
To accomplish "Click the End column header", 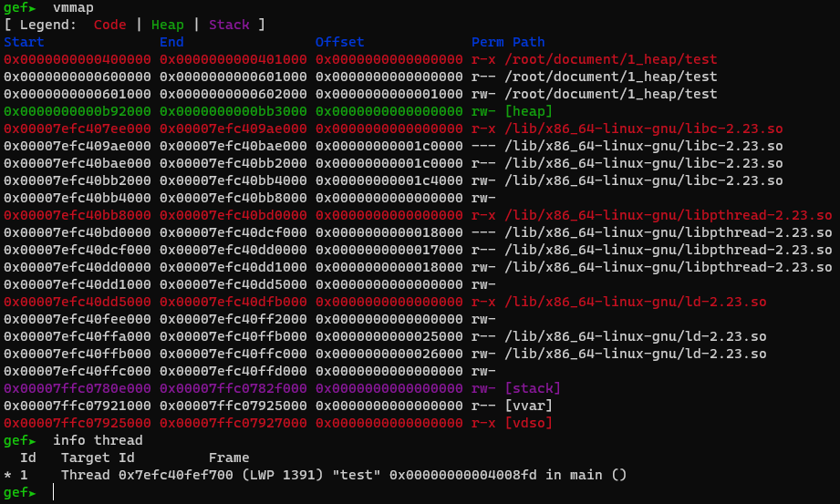I will pos(171,42).
